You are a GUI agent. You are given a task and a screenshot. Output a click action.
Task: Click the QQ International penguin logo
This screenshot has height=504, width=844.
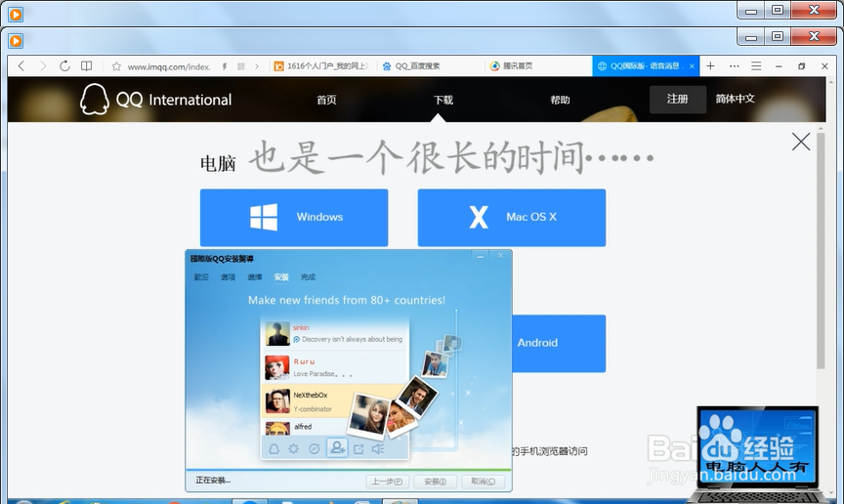coord(95,99)
